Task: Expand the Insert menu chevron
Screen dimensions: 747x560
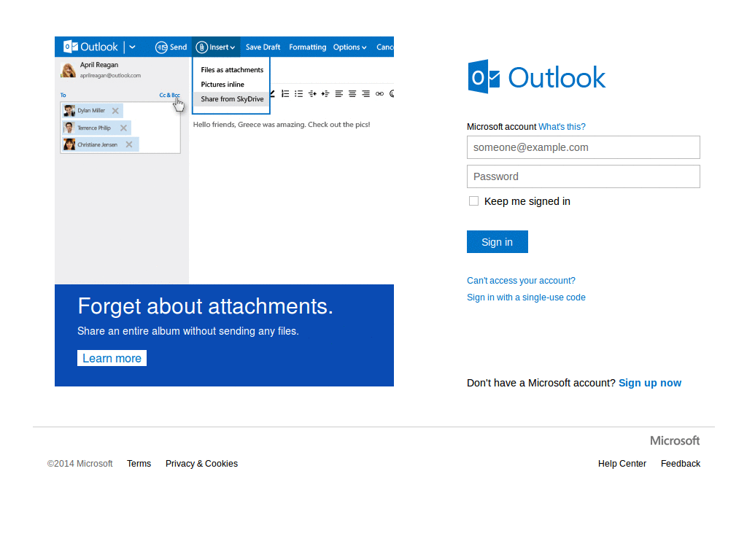Action: [233, 47]
